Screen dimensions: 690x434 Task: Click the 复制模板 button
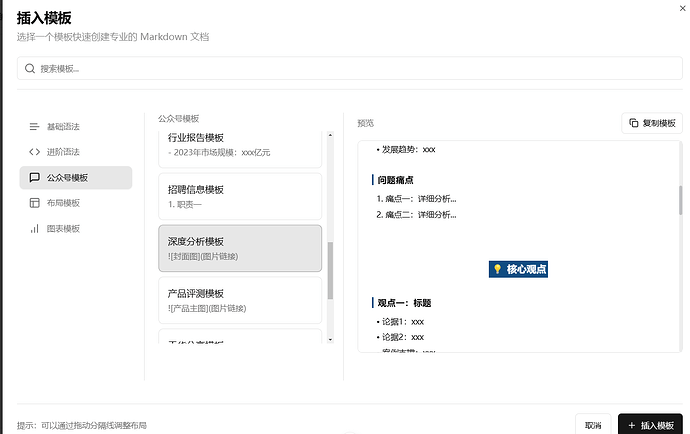click(651, 123)
